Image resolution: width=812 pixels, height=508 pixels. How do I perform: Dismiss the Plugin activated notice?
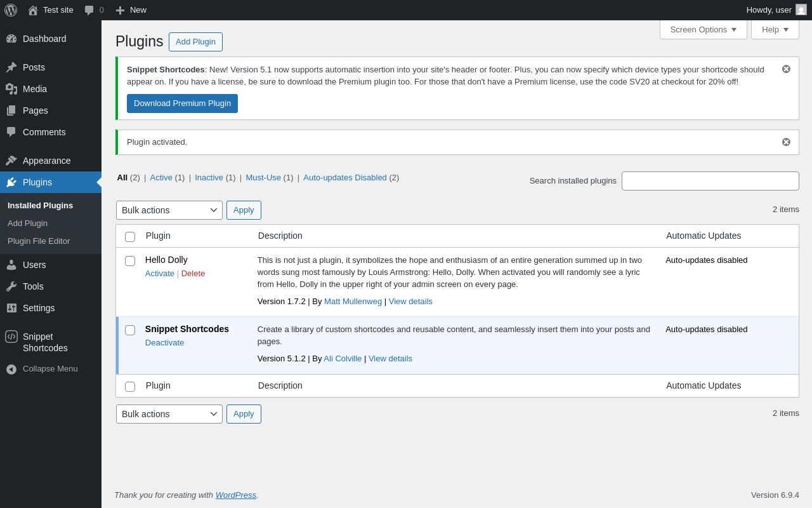786,142
